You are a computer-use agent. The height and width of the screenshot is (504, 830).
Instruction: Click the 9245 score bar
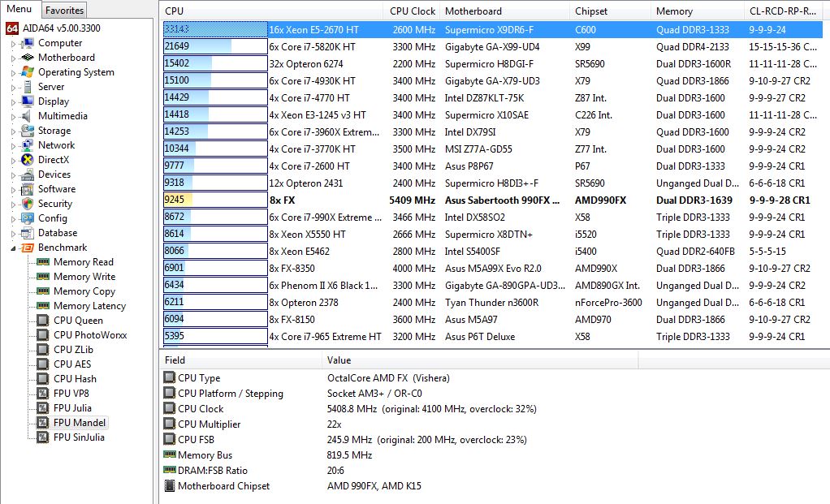[x=215, y=200]
